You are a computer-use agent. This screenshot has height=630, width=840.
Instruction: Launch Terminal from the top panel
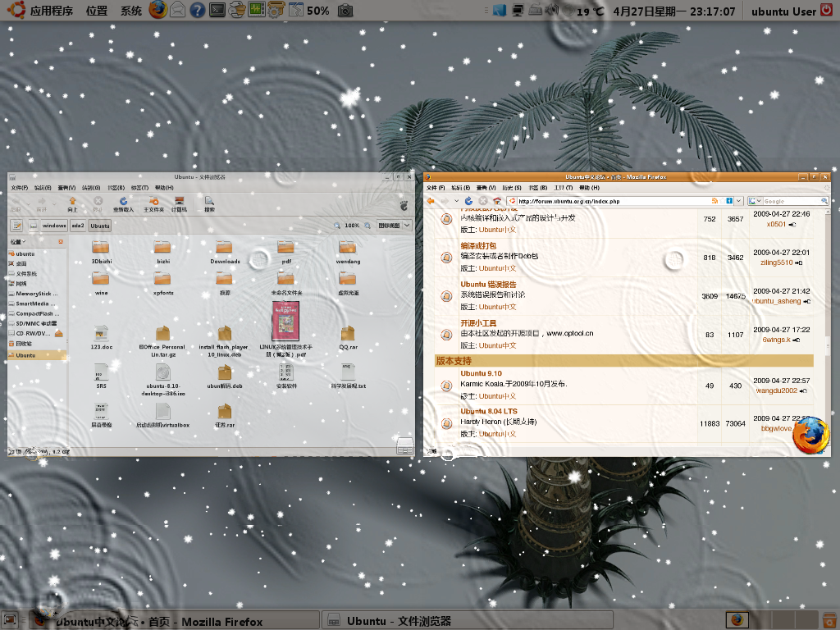coord(217,10)
